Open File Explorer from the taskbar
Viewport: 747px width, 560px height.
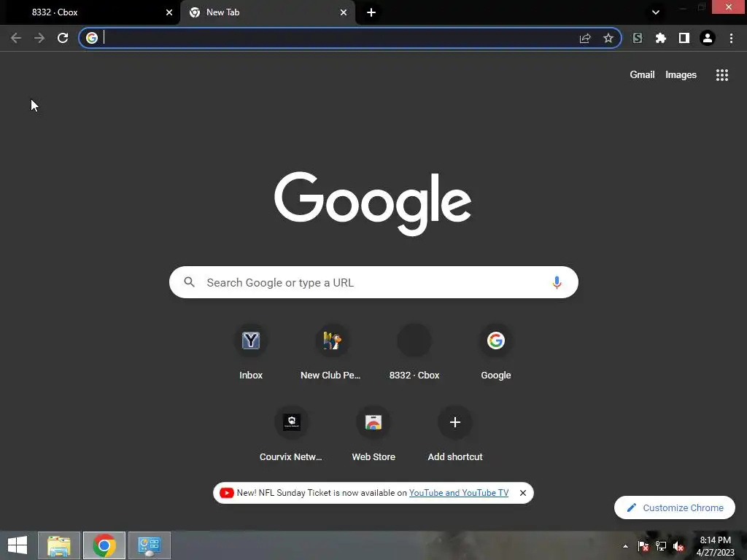pos(59,545)
